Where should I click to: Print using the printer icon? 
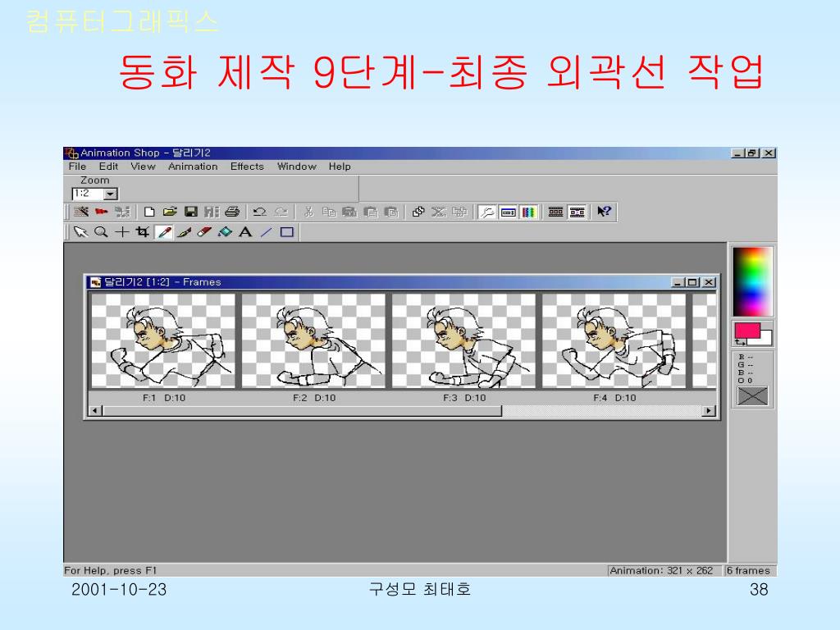click(x=232, y=212)
